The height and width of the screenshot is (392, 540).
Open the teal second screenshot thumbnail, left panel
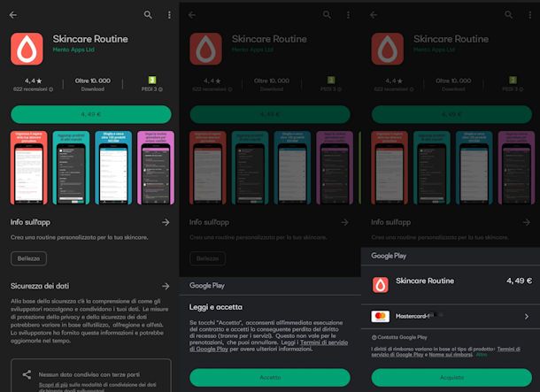click(x=71, y=167)
